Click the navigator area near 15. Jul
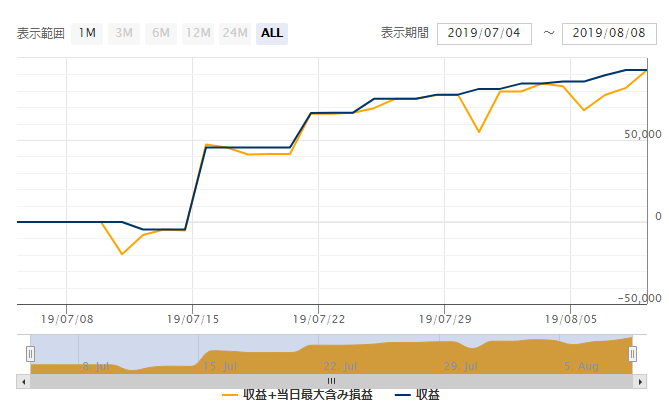The width and height of the screenshot is (669, 409). tap(219, 366)
